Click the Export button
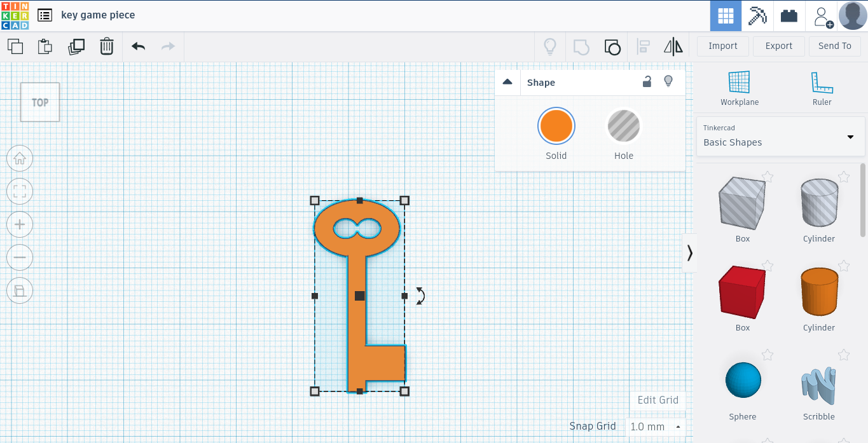868x443 pixels. pyautogui.click(x=779, y=46)
